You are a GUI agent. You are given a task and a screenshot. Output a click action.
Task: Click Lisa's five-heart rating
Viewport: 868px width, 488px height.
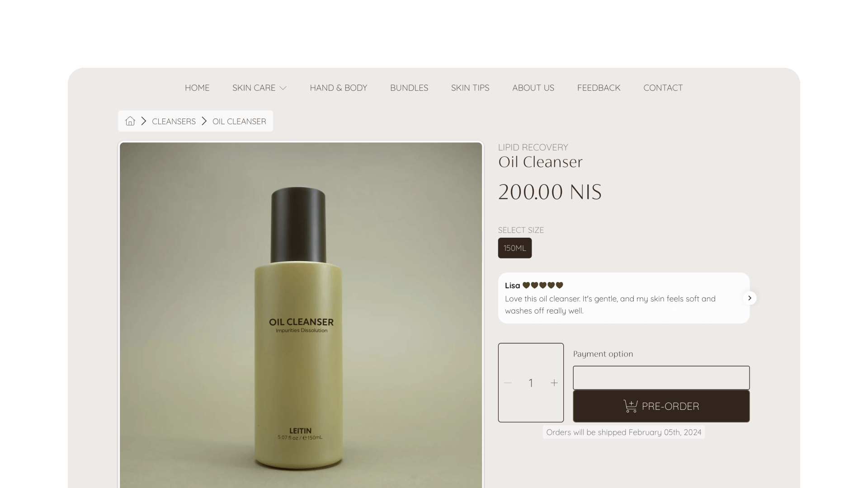coord(543,285)
